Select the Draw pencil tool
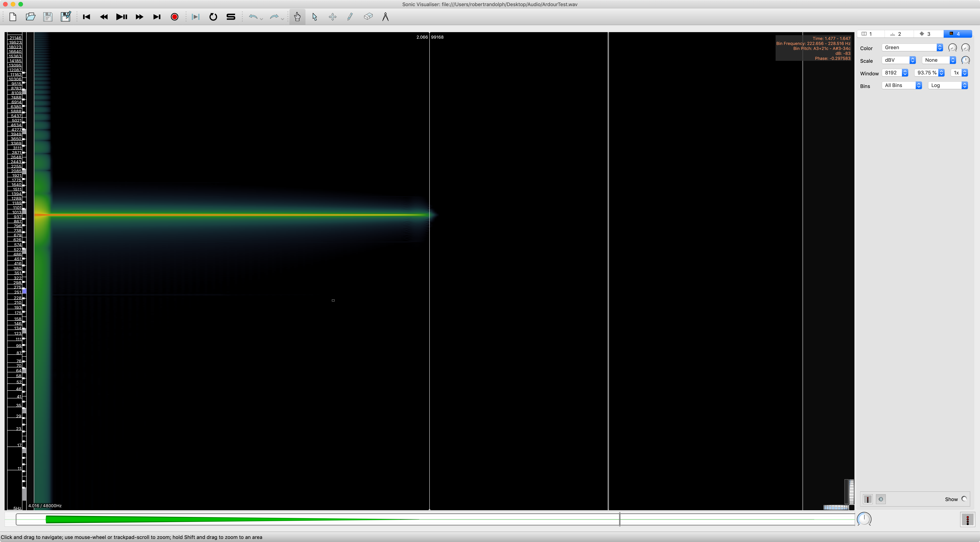This screenshot has height=542, width=980. (x=350, y=17)
